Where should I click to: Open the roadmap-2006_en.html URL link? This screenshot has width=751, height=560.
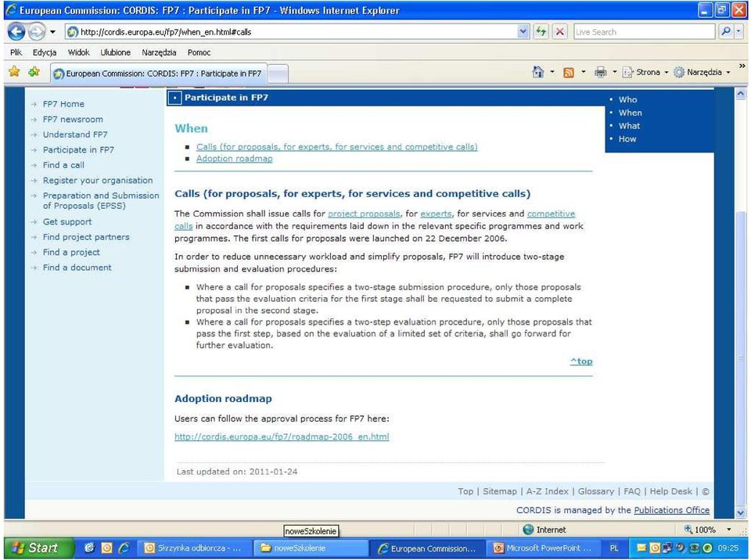[x=282, y=437]
